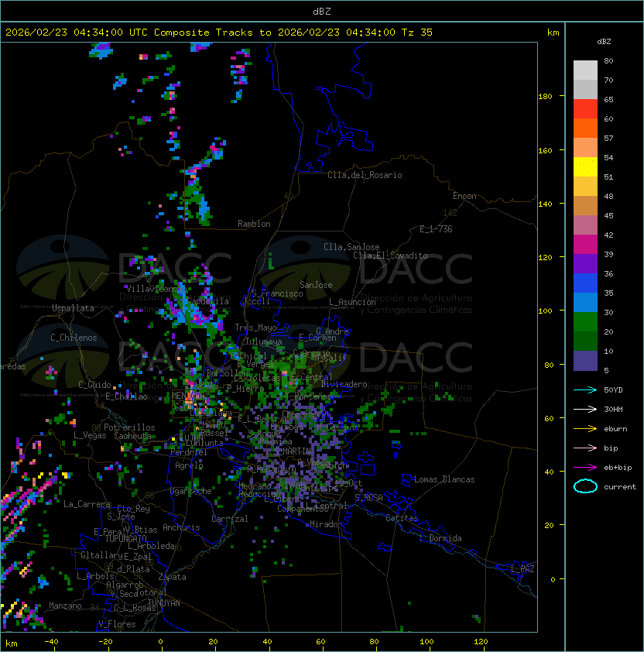This screenshot has height=652, width=644.
Task: Click the pink bip arrow in legend
Action: click(x=585, y=448)
